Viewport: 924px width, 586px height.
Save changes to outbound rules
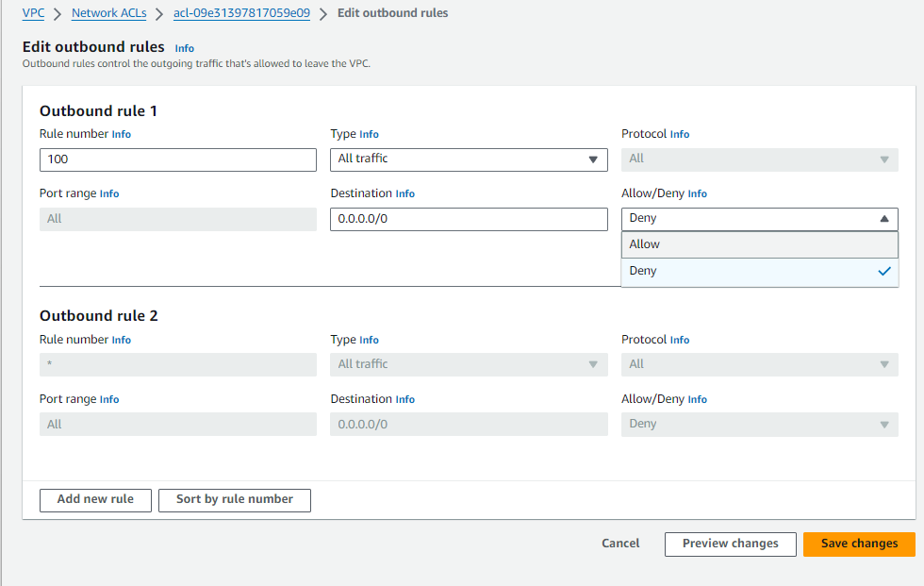[859, 544]
